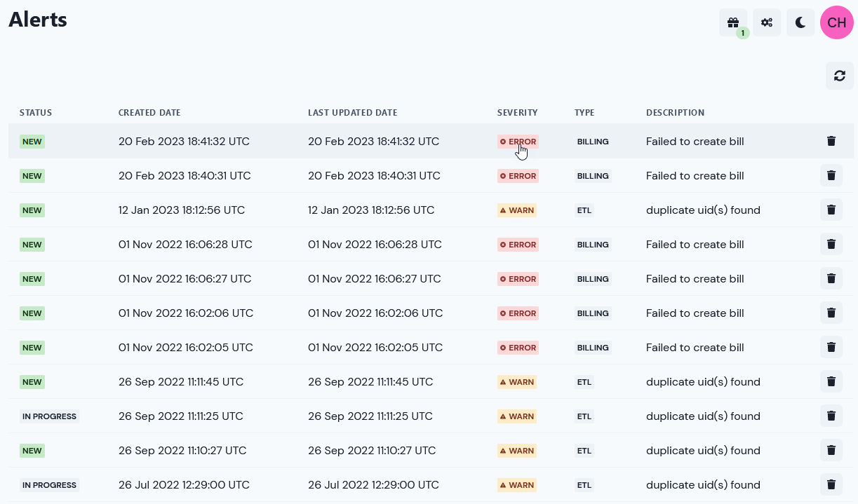This screenshot has height=504, width=858.
Task: Delete the 01 Nov 2022 16:02:05 alert
Action: pyautogui.click(x=831, y=347)
